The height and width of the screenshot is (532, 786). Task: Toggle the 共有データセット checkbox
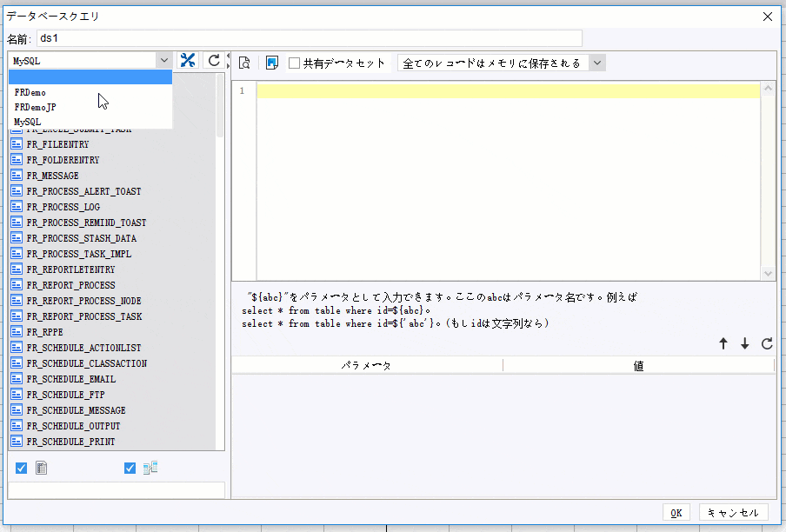(294, 63)
